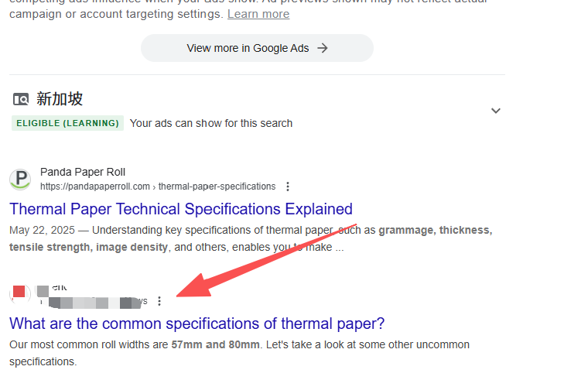Click the red favicon of second result
The height and width of the screenshot is (380, 588).
[x=19, y=293]
